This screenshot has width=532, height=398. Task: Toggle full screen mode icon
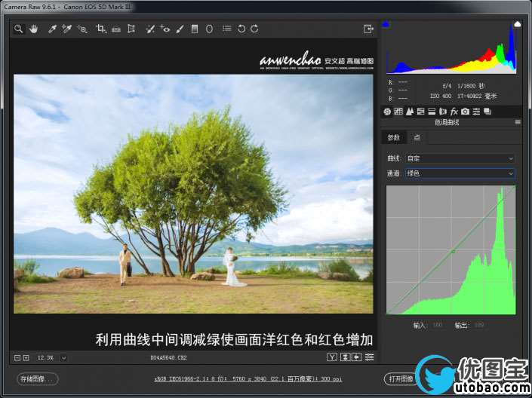pyautogui.click(x=368, y=29)
